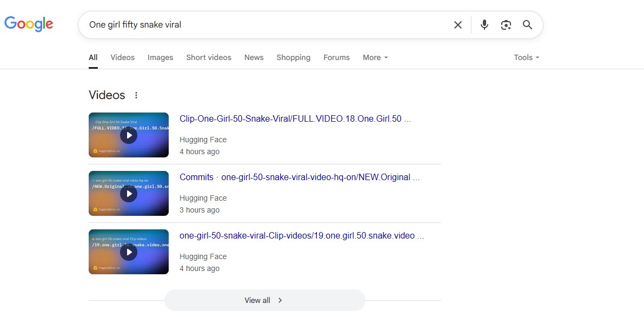The height and width of the screenshot is (317, 644).
Task: Open the Commits one-girl-50-snake-viral link
Action: (299, 177)
